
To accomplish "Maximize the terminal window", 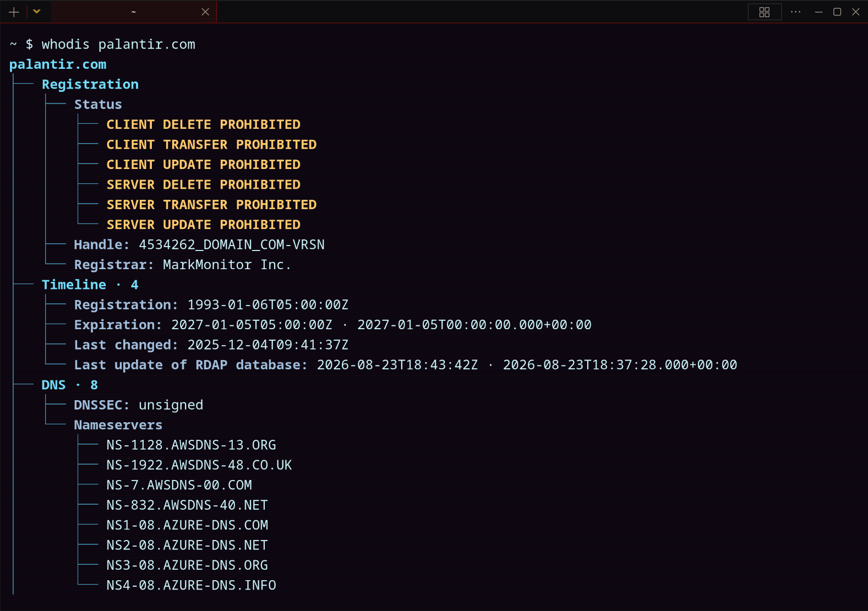I will tap(837, 12).
